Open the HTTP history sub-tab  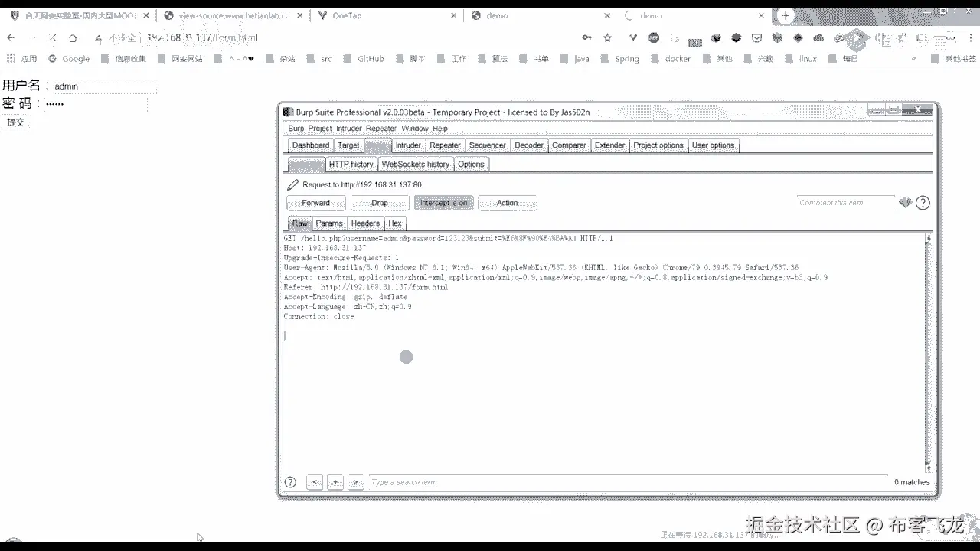click(x=351, y=165)
